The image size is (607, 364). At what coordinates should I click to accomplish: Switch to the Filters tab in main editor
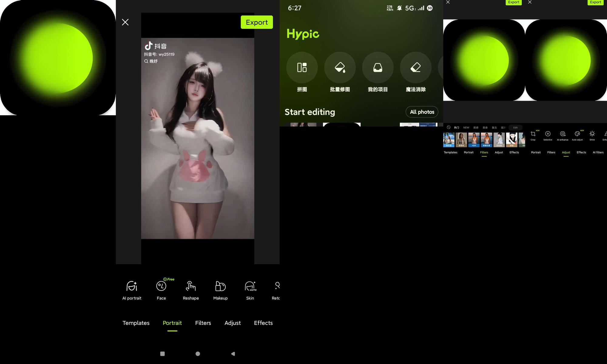pyautogui.click(x=203, y=323)
